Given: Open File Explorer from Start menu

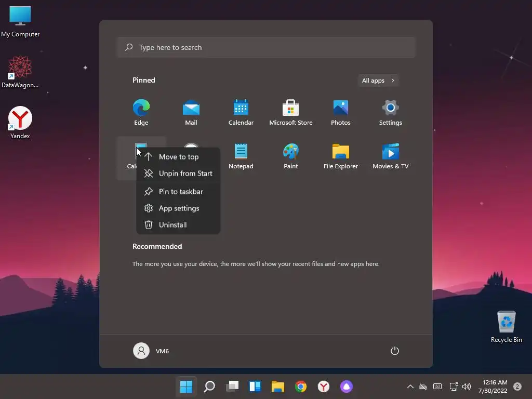Looking at the screenshot, I should (341, 156).
